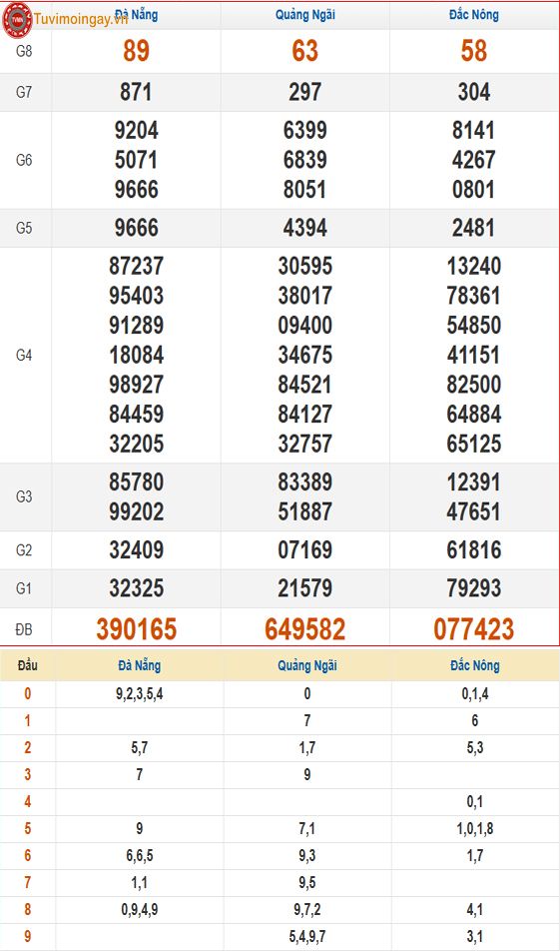This screenshot has height=952, width=560.
Task: Click the special prize number 649582
Action: (x=305, y=629)
